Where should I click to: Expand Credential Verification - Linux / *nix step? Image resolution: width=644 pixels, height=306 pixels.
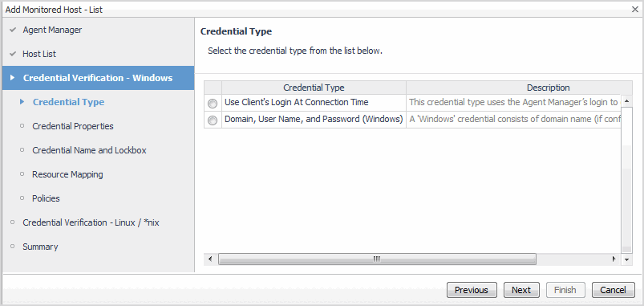pos(91,222)
